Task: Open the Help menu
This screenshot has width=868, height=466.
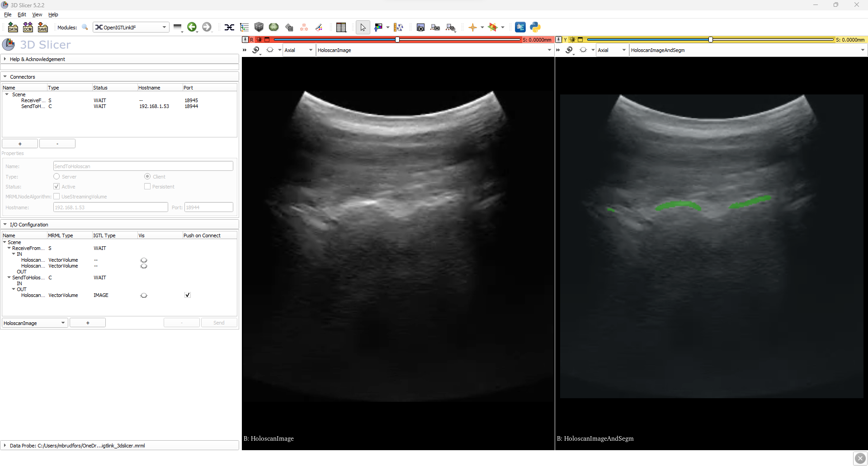Action: pos(53,14)
